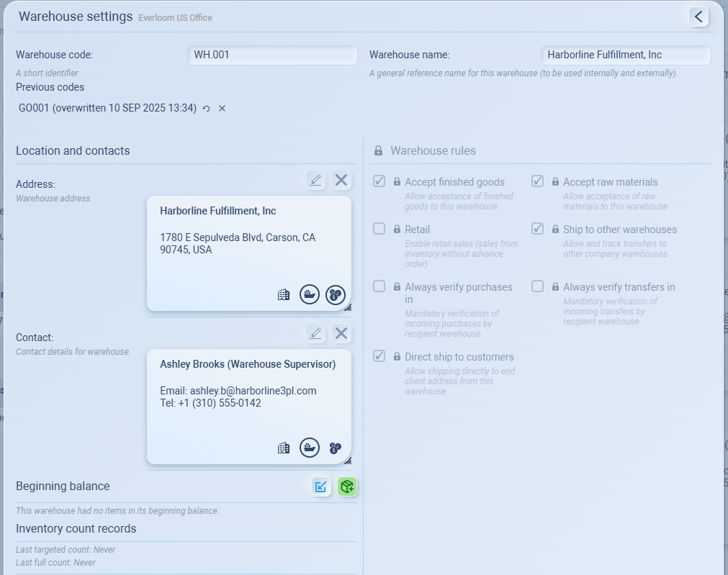The height and width of the screenshot is (575, 728).
Task: Click the blue import beginning balance icon
Action: [320, 487]
